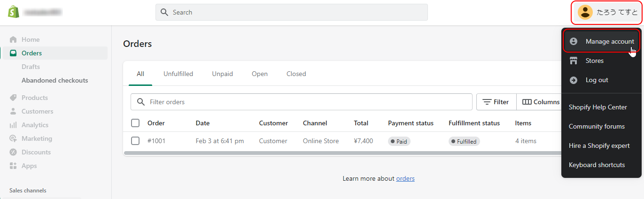Image resolution: width=644 pixels, height=199 pixels.
Task: Click the Stores storefront icon
Action: click(574, 61)
